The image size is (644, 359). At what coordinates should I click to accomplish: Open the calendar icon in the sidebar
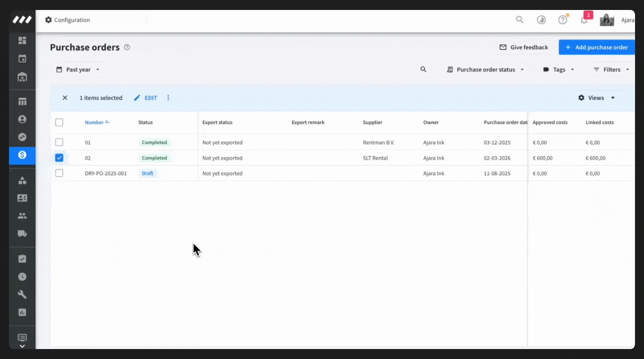pos(22,58)
